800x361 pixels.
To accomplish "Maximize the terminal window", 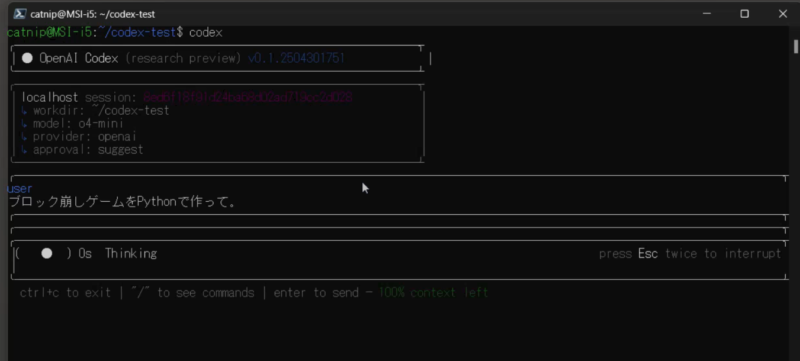I will click(x=744, y=14).
